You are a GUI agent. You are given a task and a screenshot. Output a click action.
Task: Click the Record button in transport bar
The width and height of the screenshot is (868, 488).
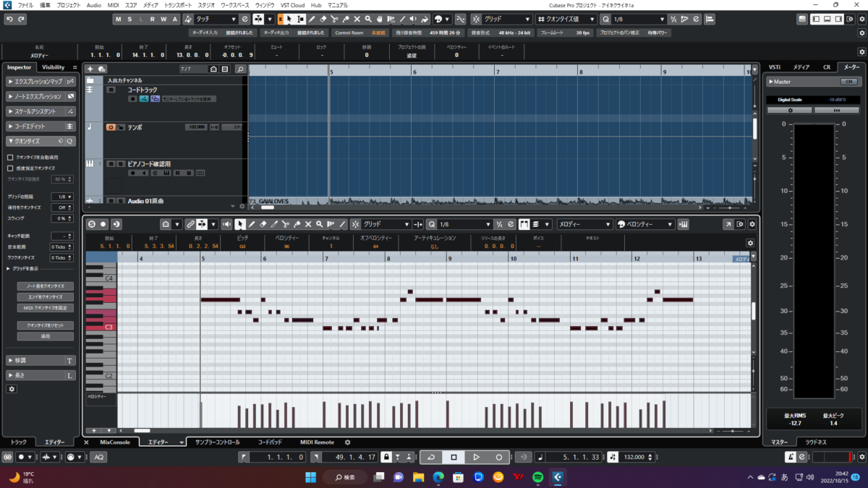499,457
